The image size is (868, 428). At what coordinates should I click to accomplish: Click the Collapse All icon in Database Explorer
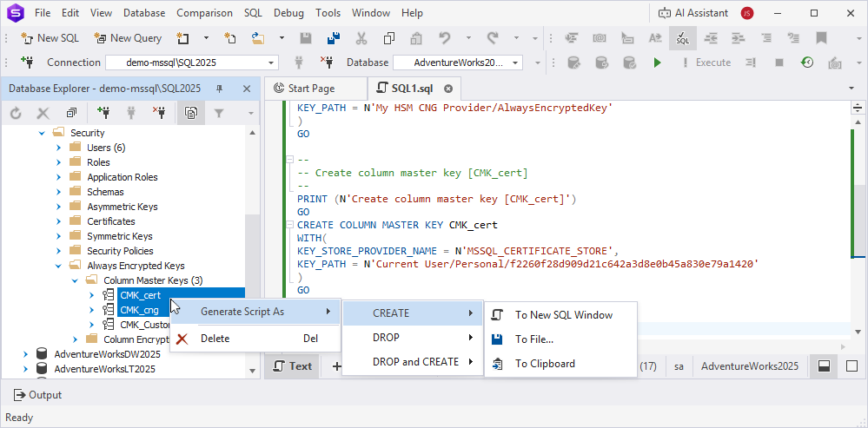pyautogui.click(x=71, y=114)
